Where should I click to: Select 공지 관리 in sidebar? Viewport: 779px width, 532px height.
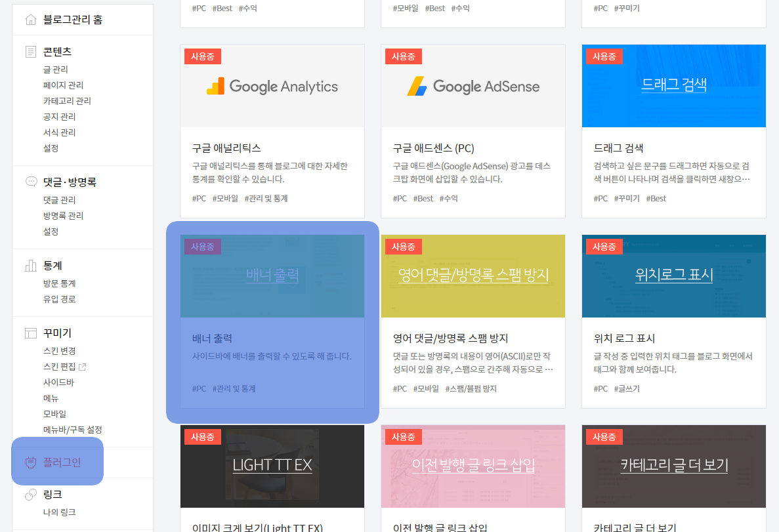point(59,117)
